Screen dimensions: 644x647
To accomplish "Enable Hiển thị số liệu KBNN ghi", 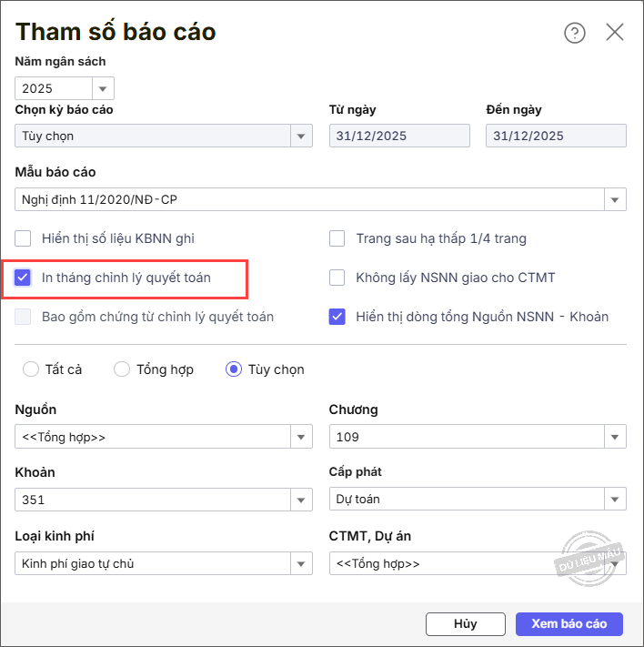I will point(23,238).
